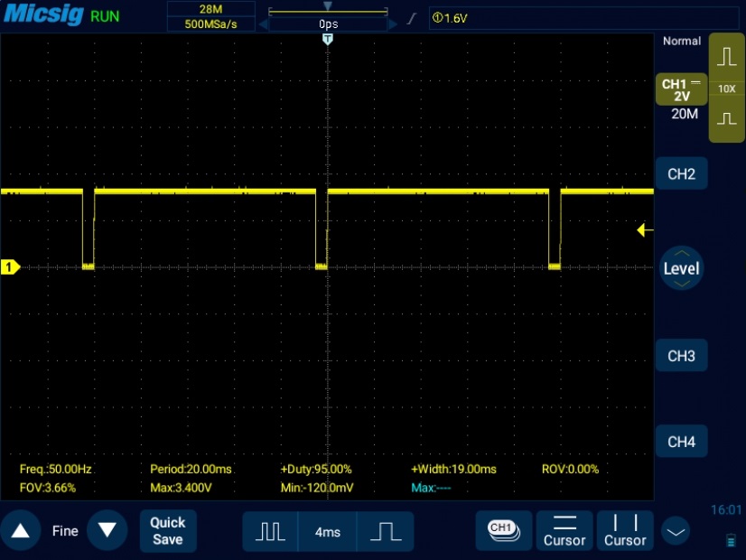
Task: Tap the Quick Save button
Action: (x=168, y=531)
